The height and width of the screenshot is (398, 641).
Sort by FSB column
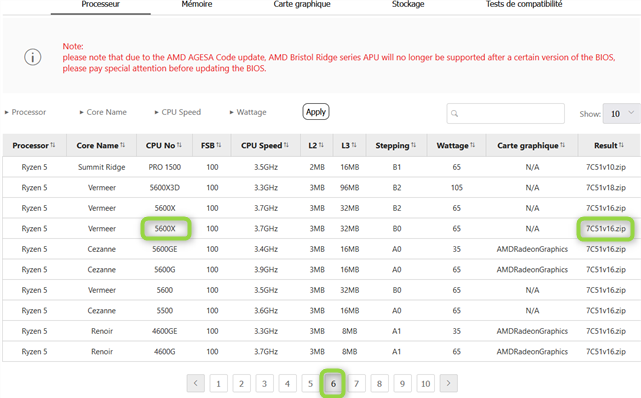click(x=211, y=145)
